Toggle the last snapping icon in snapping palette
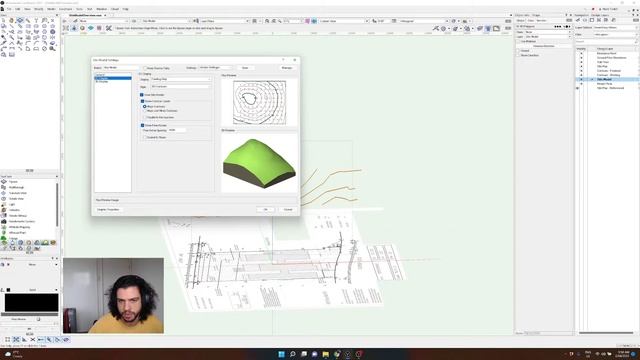This screenshot has width=640, height=360. coord(66,340)
